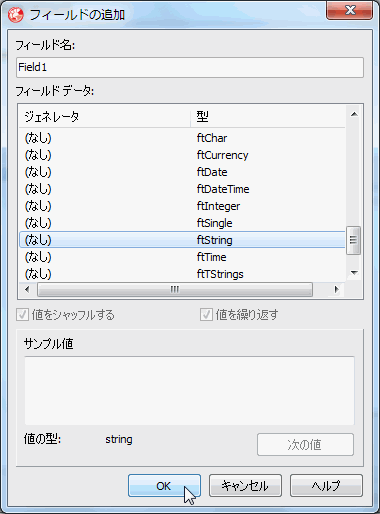Select the ftDateTime type entry
This screenshot has width=380, height=514.
[223, 189]
